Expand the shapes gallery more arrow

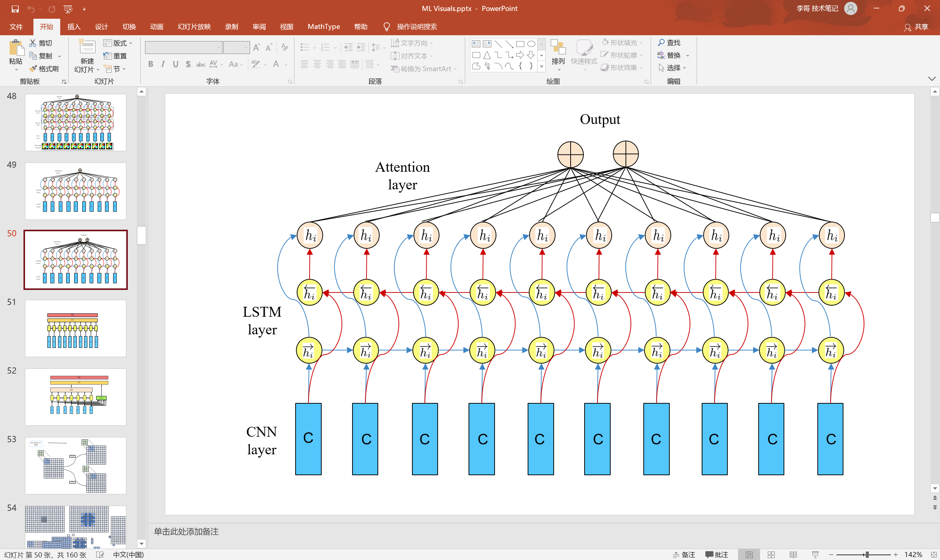541,67
